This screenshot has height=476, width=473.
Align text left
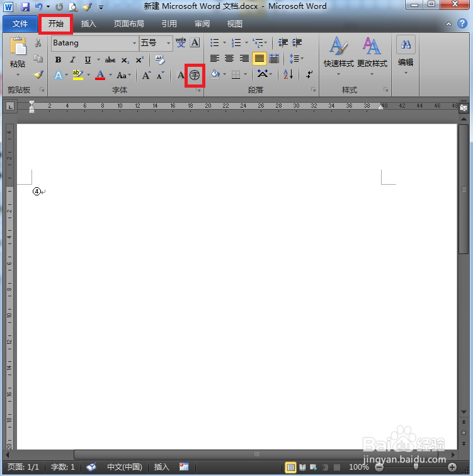[215, 58]
